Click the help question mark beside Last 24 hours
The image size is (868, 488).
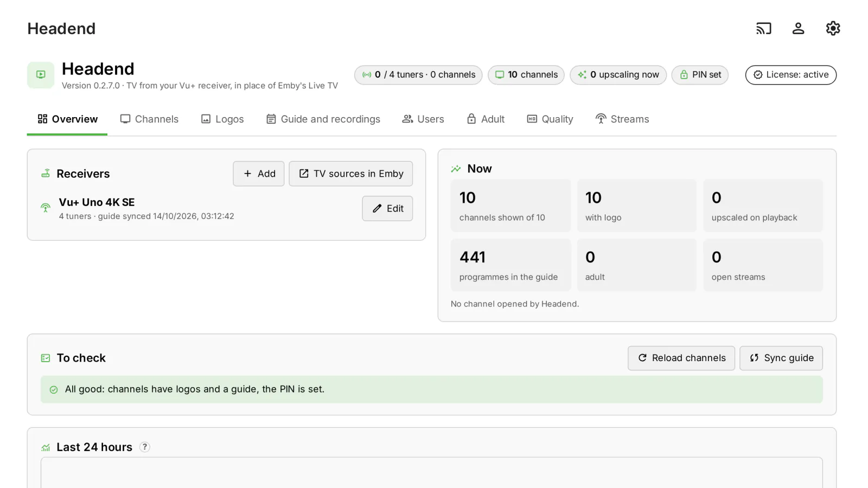coord(145,447)
